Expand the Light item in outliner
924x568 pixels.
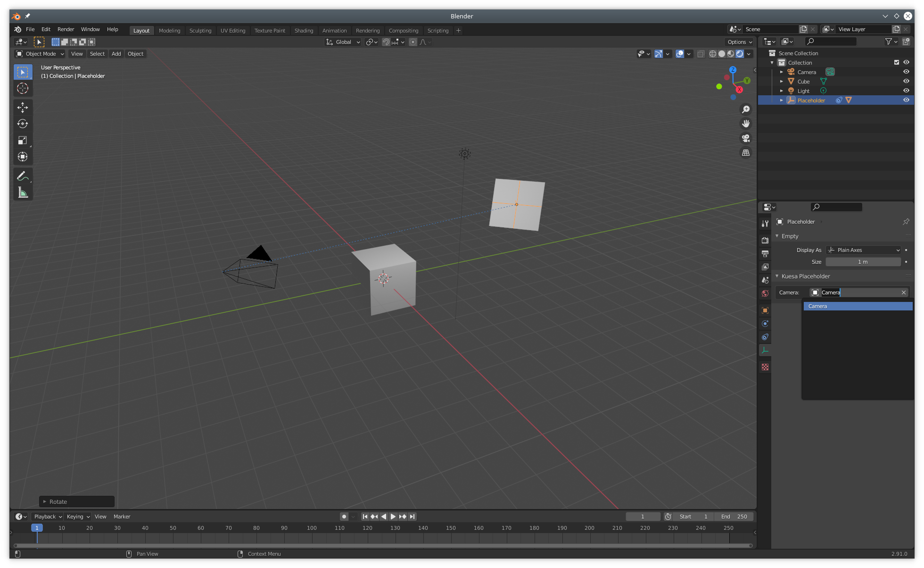click(x=782, y=91)
